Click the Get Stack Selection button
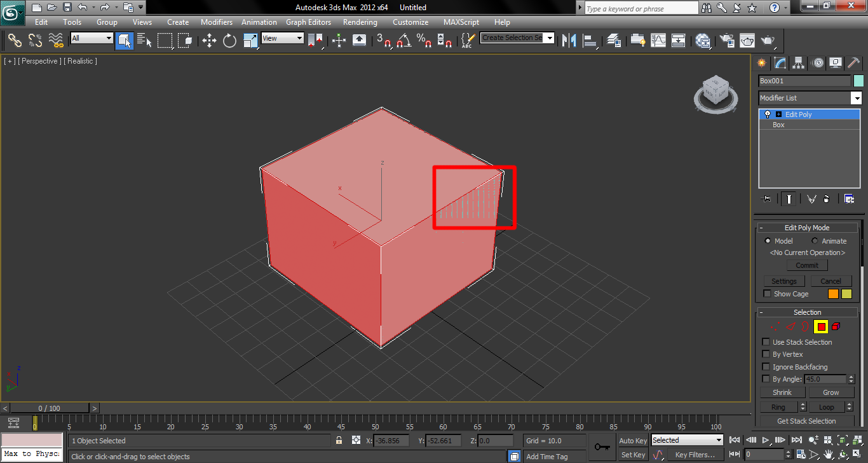This screenshot has height=463, width=868. coord(806,421)
